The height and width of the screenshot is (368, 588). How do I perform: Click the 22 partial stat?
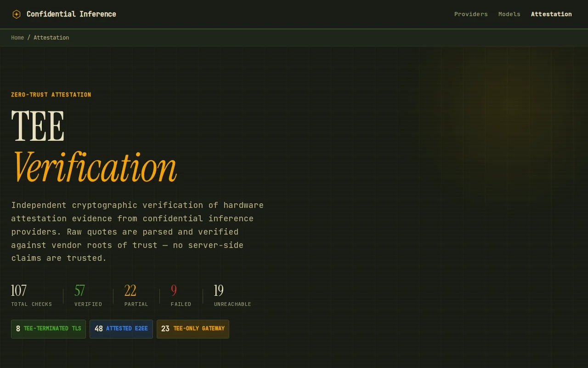[x=136, y=295]
